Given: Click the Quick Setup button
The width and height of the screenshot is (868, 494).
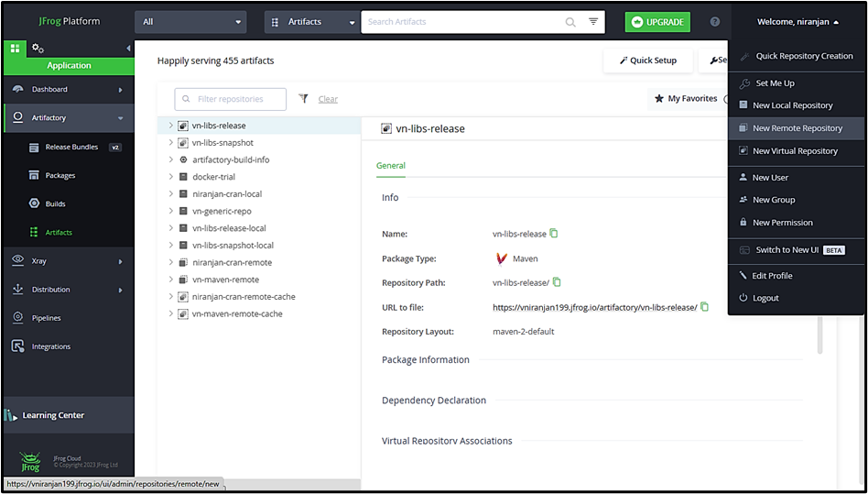Looking at the screenshot, I should coord(647,60).
